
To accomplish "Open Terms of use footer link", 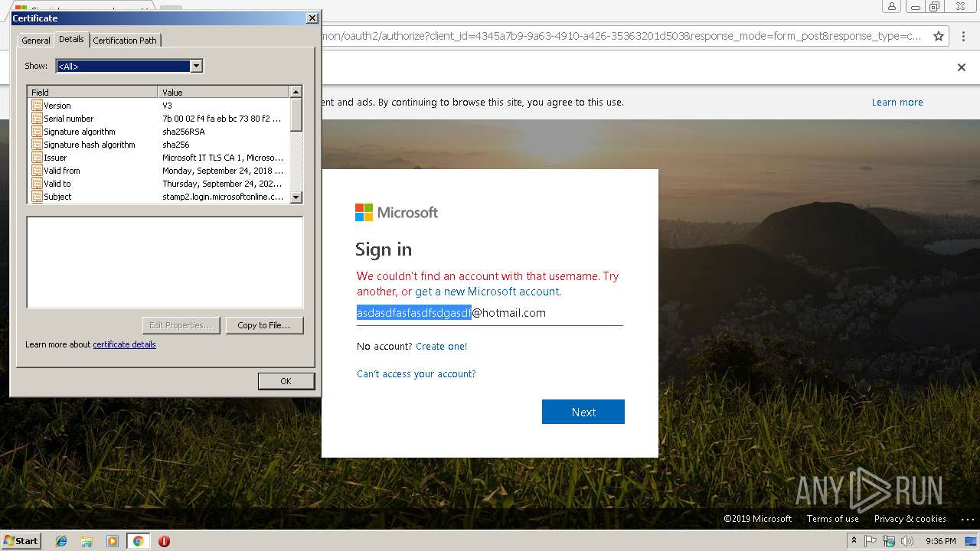I will [x=833, y=519].
